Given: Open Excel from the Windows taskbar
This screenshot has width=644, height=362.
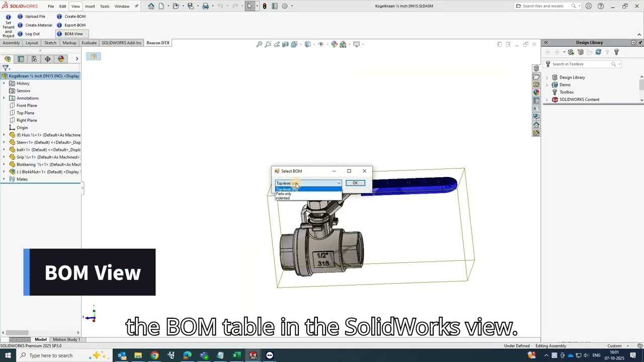Looking at the screenshot, I should 236,355.
